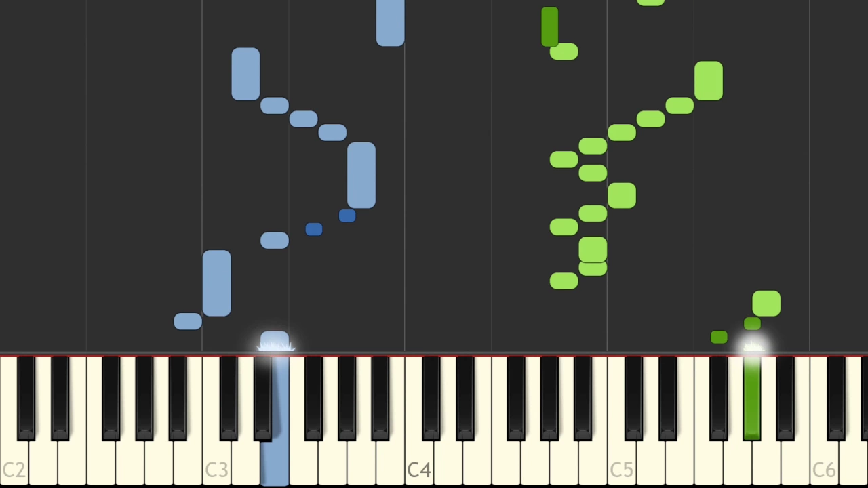Click the blue falling note above B2
868x488 pixels.
(x=188, y=321)
